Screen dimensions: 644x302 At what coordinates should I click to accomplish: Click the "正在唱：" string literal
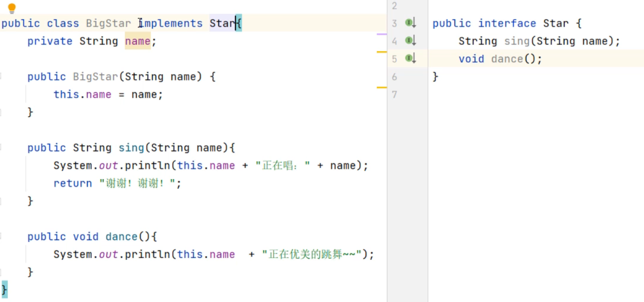coord(283,166)
